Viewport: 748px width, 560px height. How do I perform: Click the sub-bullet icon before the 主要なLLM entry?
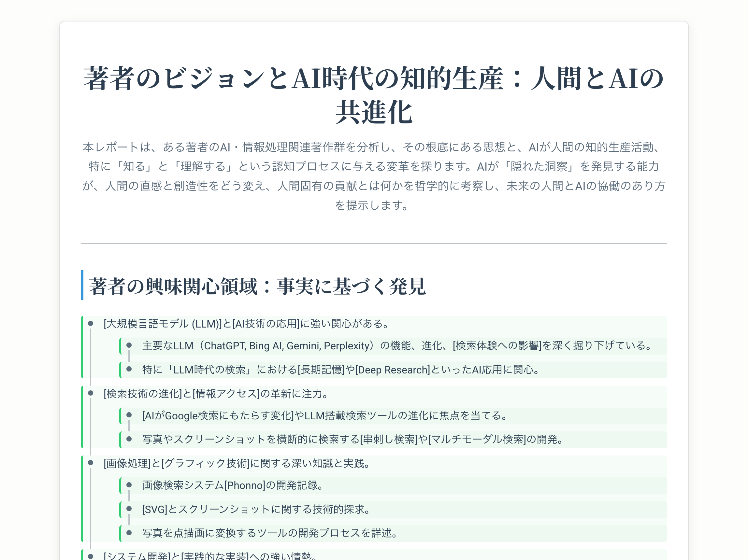point(130,345)
